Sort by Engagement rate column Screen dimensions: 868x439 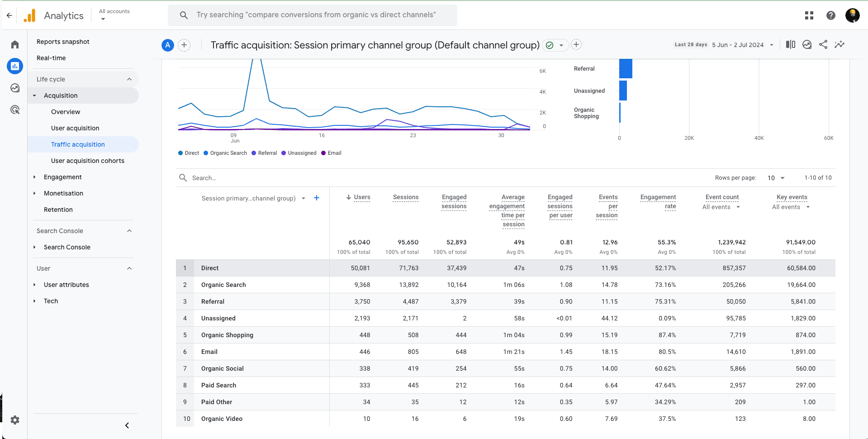(x=658, y=202)
